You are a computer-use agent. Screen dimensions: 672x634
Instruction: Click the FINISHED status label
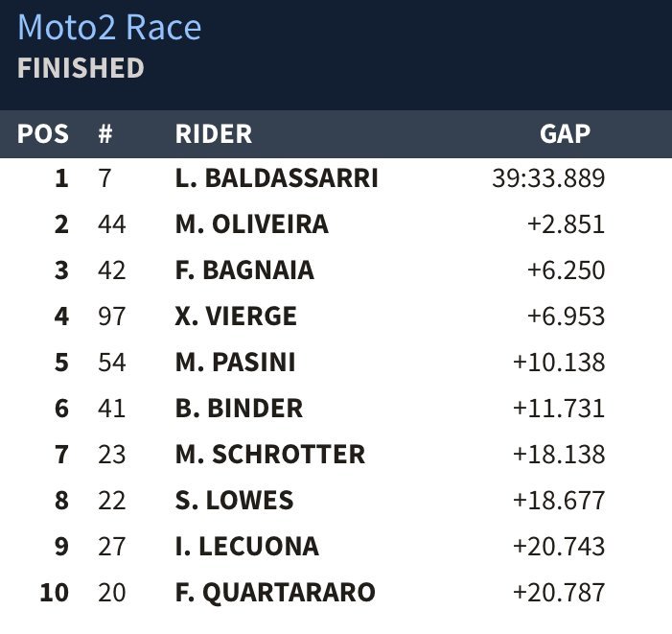(81, 68)
